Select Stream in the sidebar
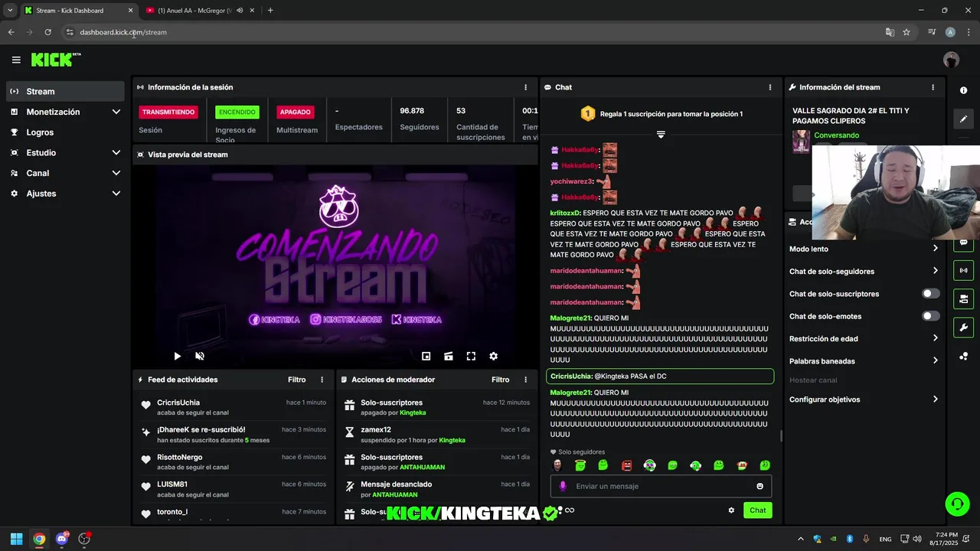980x551 pixels. click(x=65, y=91)
